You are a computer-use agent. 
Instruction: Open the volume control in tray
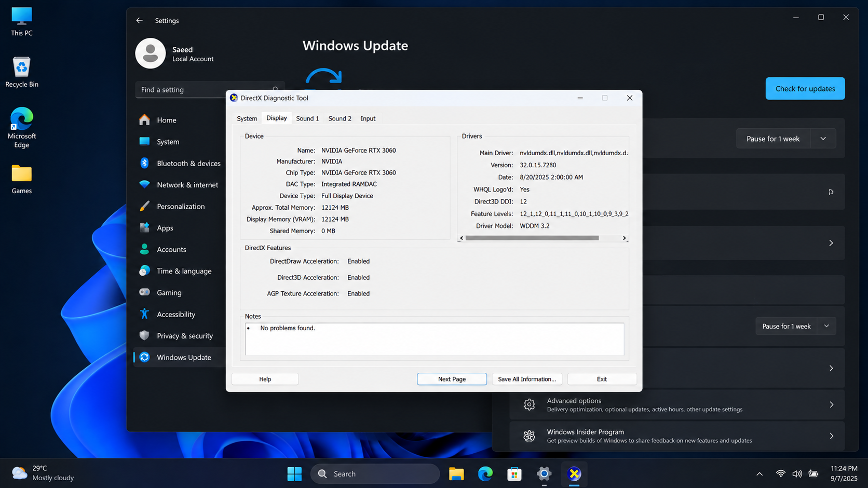tap(797, 473)
